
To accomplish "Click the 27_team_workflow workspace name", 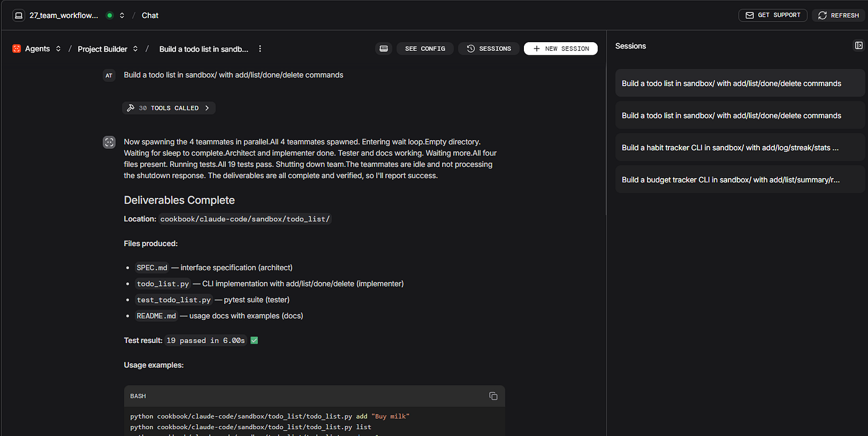I will (64, 16).
